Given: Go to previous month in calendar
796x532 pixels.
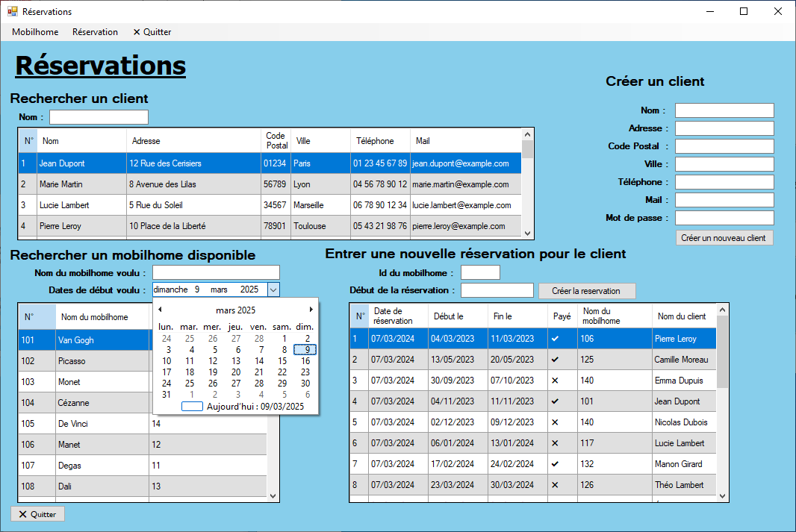Looking at the screenshot, I should point(160,310).
